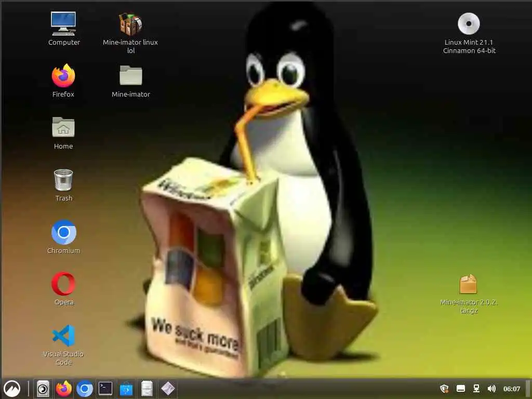Open Visual Studio Code desktop icon
This screenshot has height=399, width=532.
point(63,336)
